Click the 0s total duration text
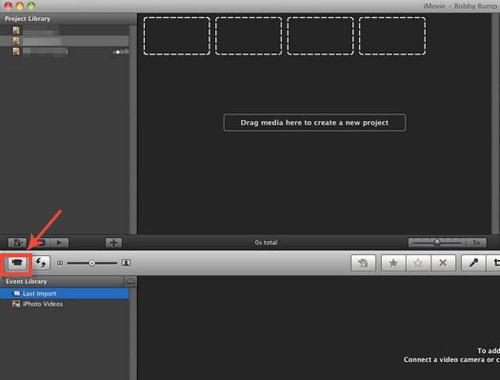The height and width of the screenshot is (380, 500). coord(266,242)
